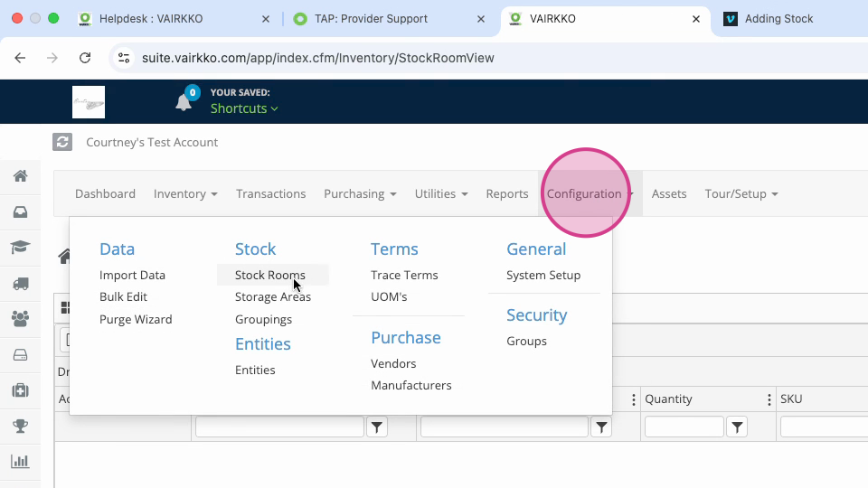Open the graduation cap training icon
The height and width of the screenshot is (488, 868).
click(x=21, y=247)
